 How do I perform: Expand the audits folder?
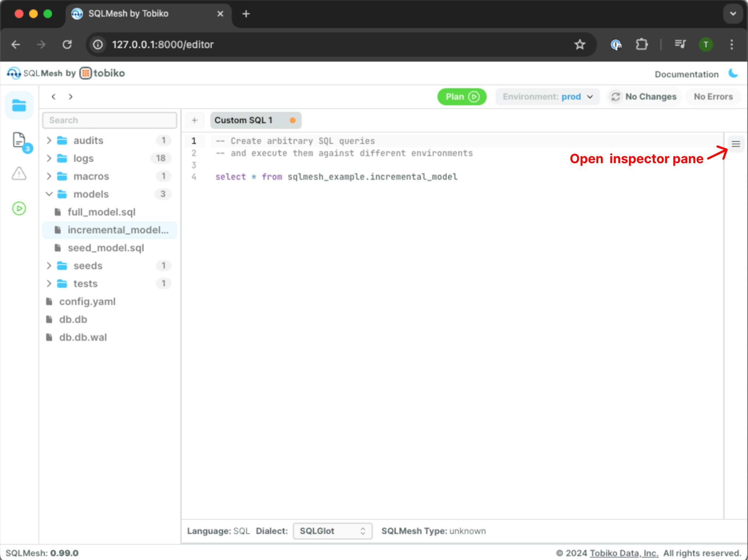tap(49, 140)
